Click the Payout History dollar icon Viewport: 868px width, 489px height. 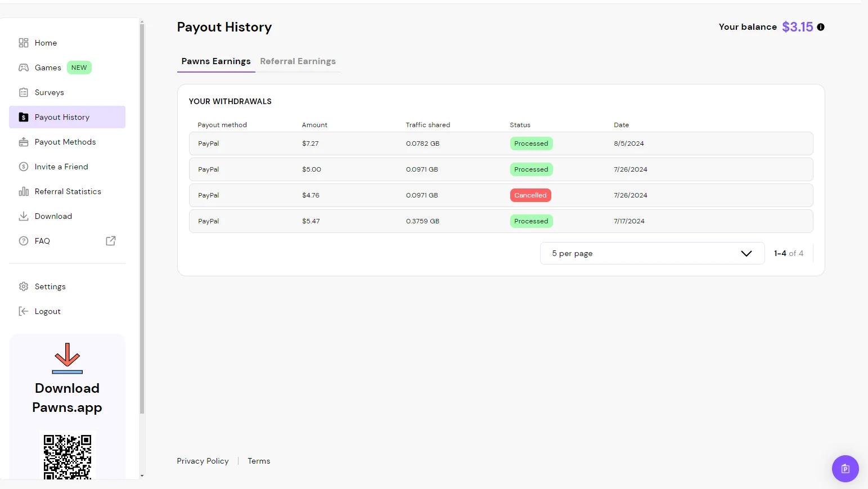(x=24, y=117)
